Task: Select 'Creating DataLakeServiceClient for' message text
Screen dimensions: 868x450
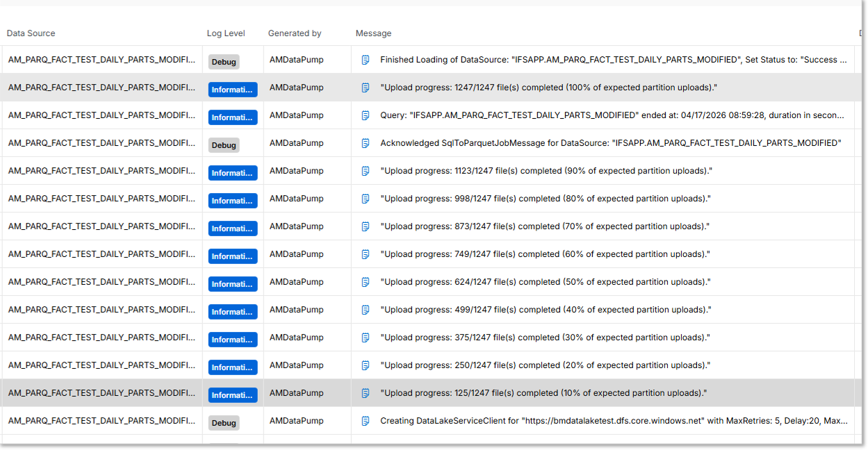Action: coord(614,421)
